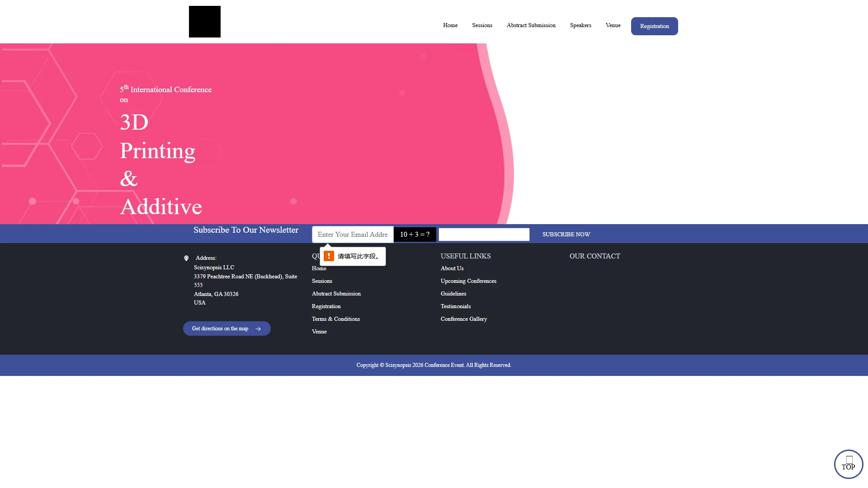Open the Guidelines link
Viewport: 868px width, 488px height.
(x=453, y=294)
